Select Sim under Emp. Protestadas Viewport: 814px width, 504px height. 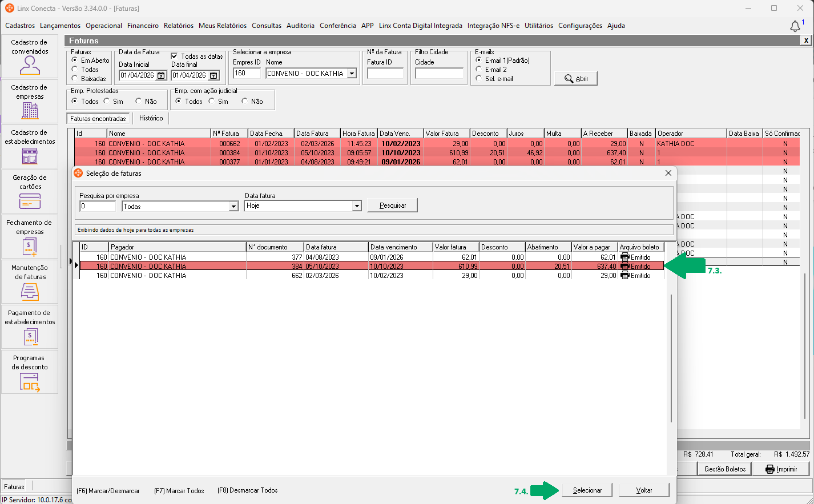pyautogui.click(x=106, y=101)
